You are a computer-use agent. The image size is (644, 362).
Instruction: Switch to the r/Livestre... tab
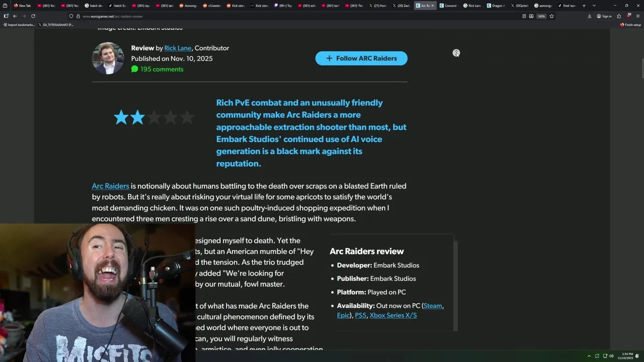(x=212, y=6)
